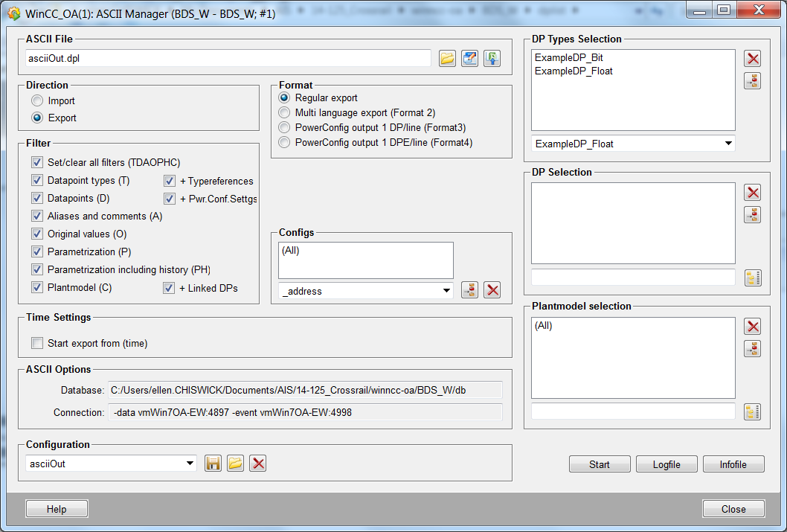Enable Start export from (time) checkbox
The image size is (787, 532).
coord(37,344)
